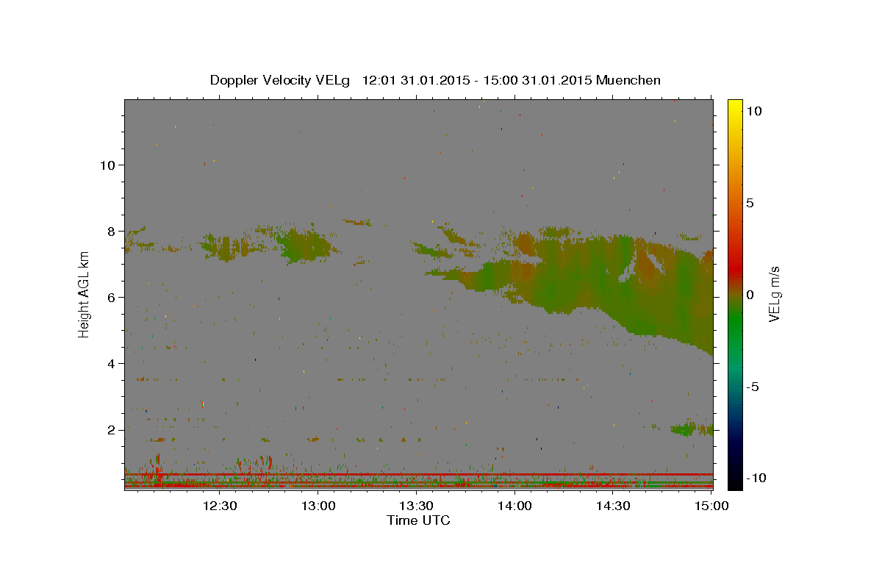Viewport: 882px width, 588px height.
Task: Click yellow top of the velocity colorbar
Action: [734, 104]
